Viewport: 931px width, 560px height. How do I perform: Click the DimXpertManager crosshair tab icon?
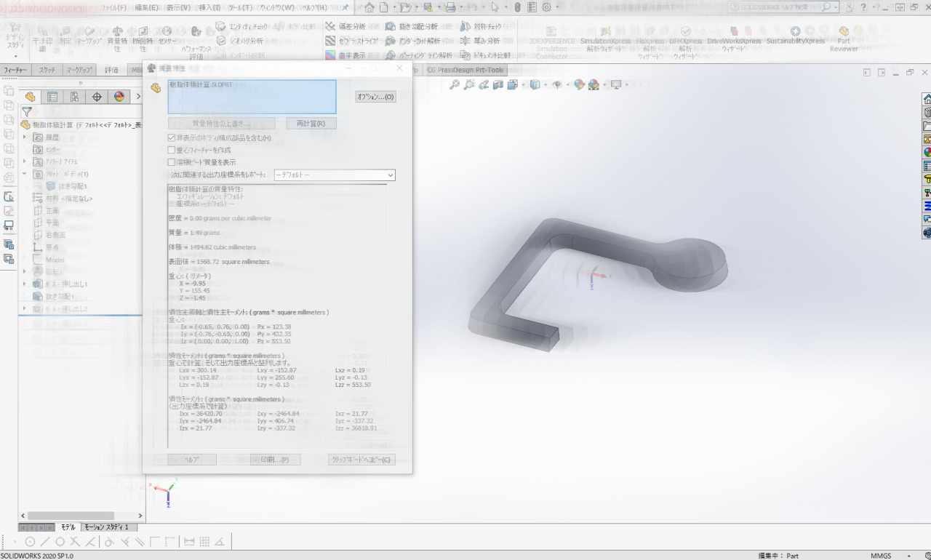pos(97,97)
